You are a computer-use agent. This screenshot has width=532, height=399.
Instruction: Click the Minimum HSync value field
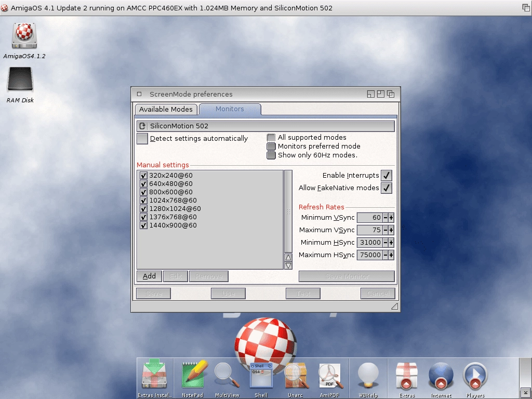370,243
